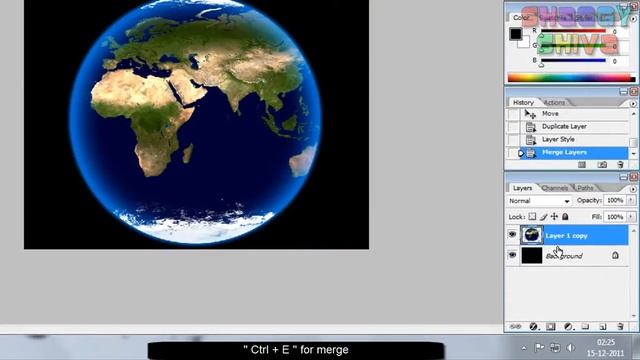The image size is (640, 360).
Task: Select the Layers tab
Action: [522, 188]
